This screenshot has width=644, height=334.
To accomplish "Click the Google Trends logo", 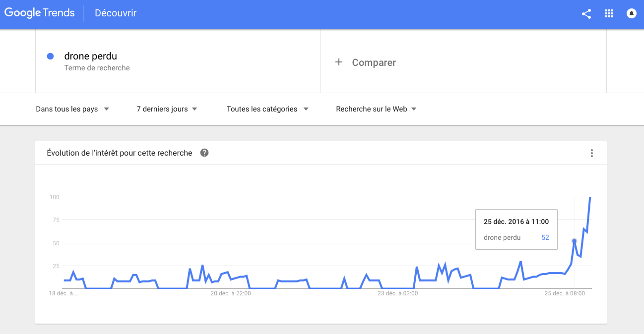I will point(40,13).
